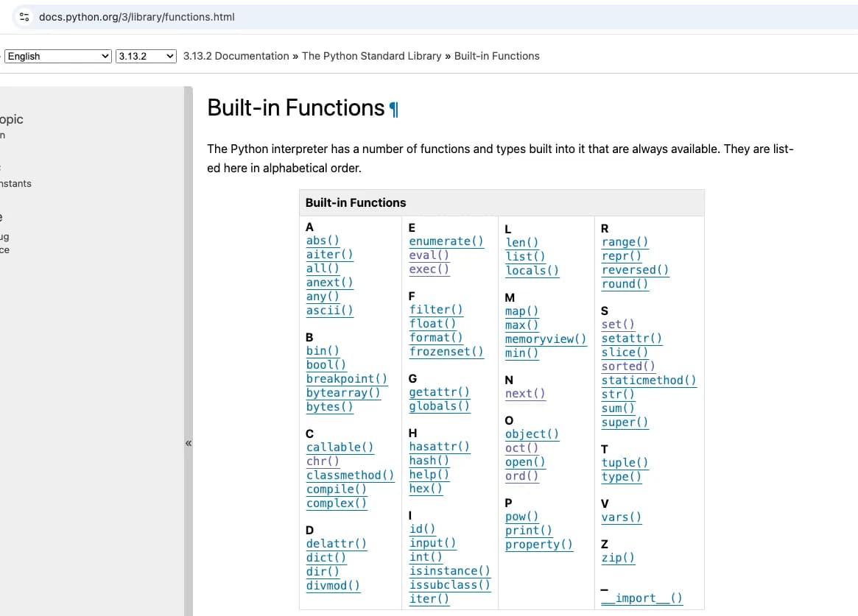Open the bytes() function link

pos(329,407)
